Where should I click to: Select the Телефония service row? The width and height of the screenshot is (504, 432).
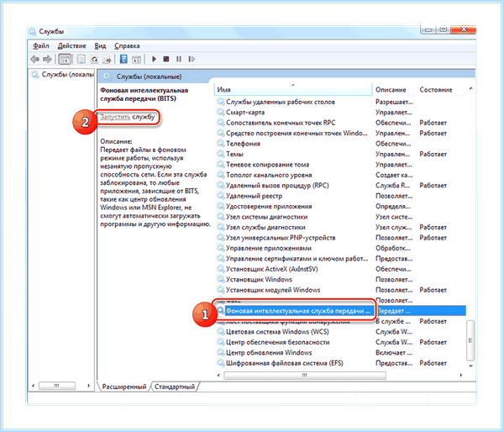click(x=341, y=144)
